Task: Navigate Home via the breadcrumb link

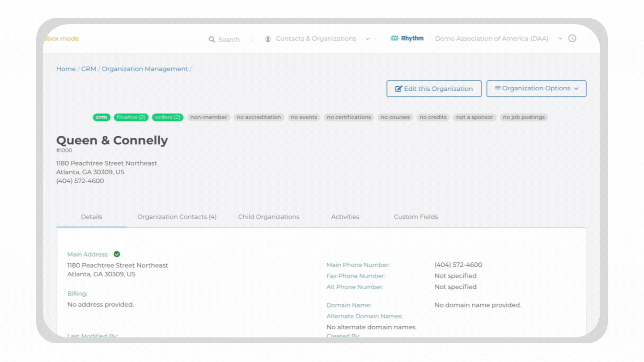Action: 66,68
